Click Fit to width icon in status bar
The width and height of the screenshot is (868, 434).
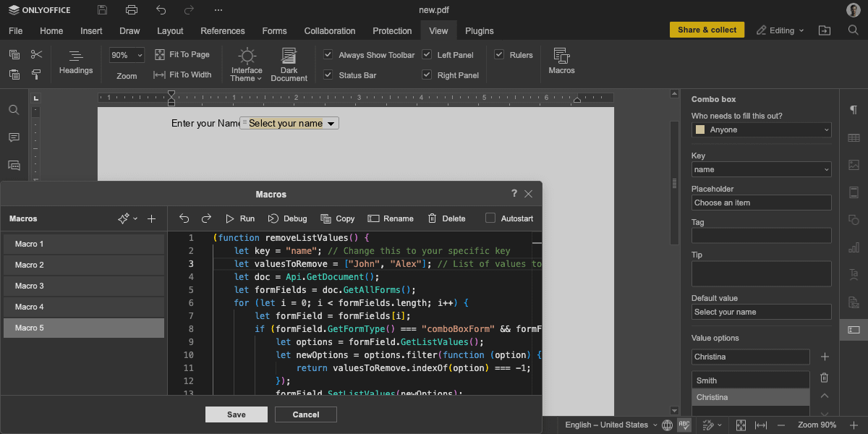[760, 425]
